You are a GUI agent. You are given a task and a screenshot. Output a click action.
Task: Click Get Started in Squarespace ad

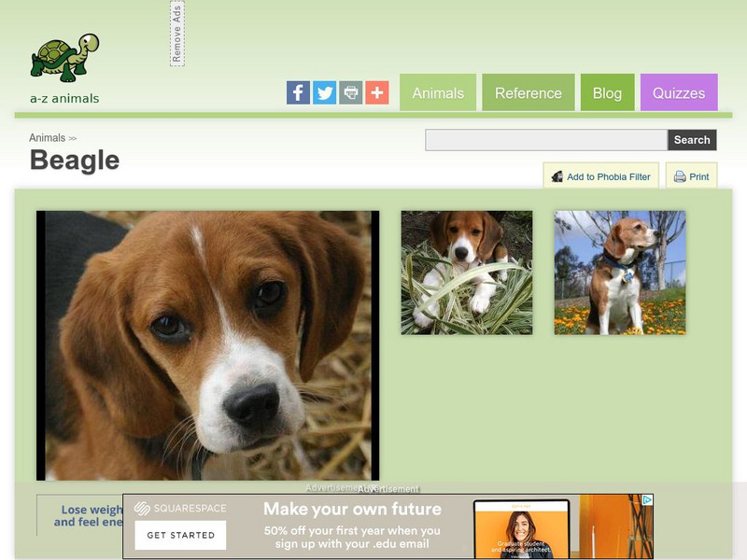[x=180, y=535]
